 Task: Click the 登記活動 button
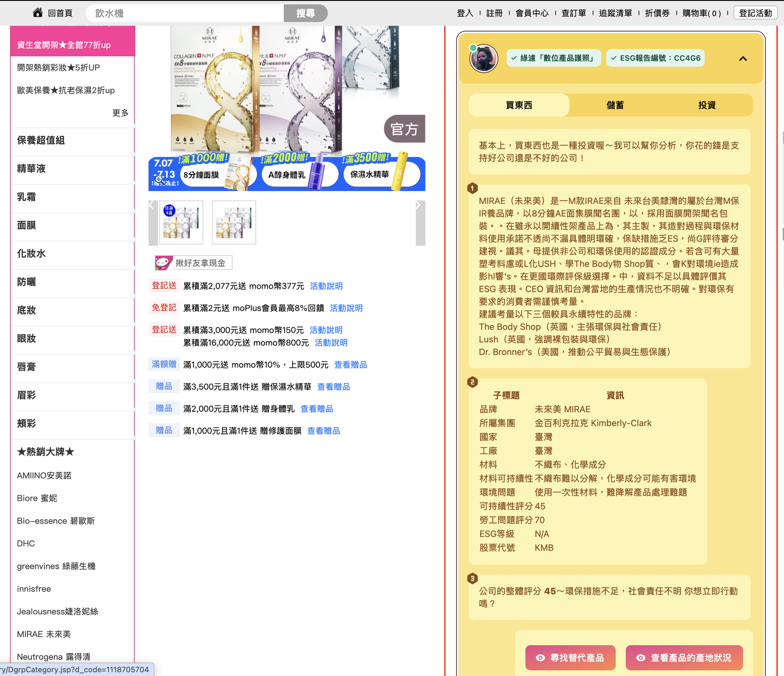click(755, 13)
